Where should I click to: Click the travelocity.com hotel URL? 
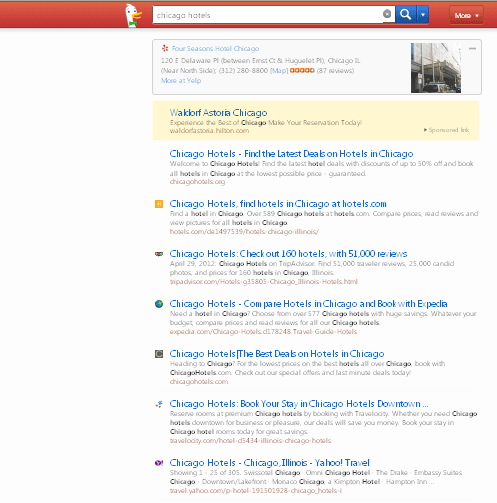(250, 441)
